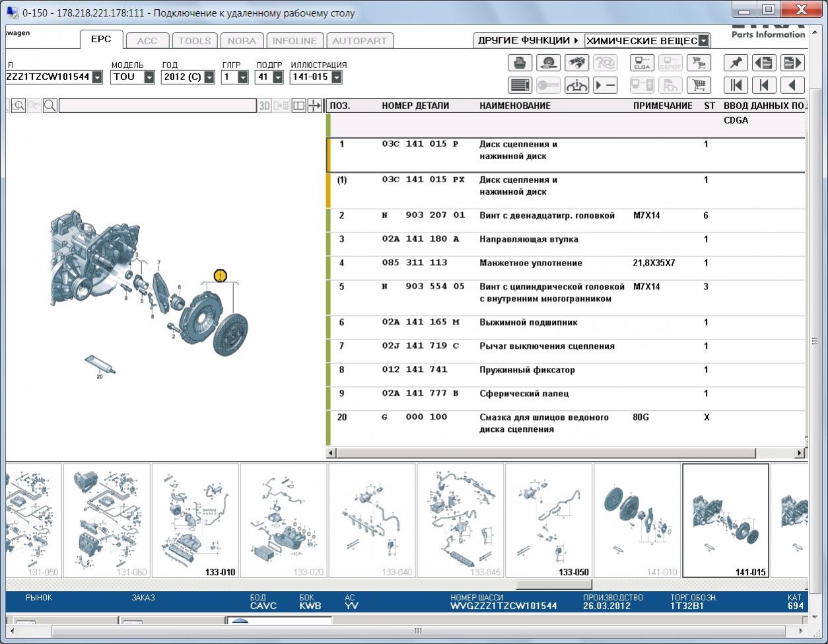Open illustration thumbnail 133-050
The width and height of the screenshot is (828, 644).
click(549, 520)
